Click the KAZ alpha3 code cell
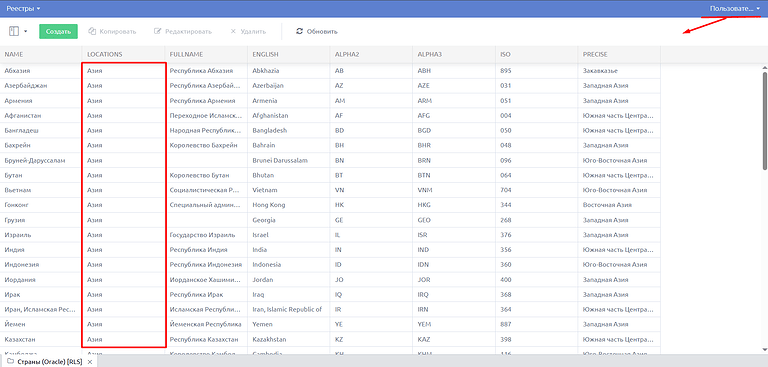768x367 pixels. [454, 339]
